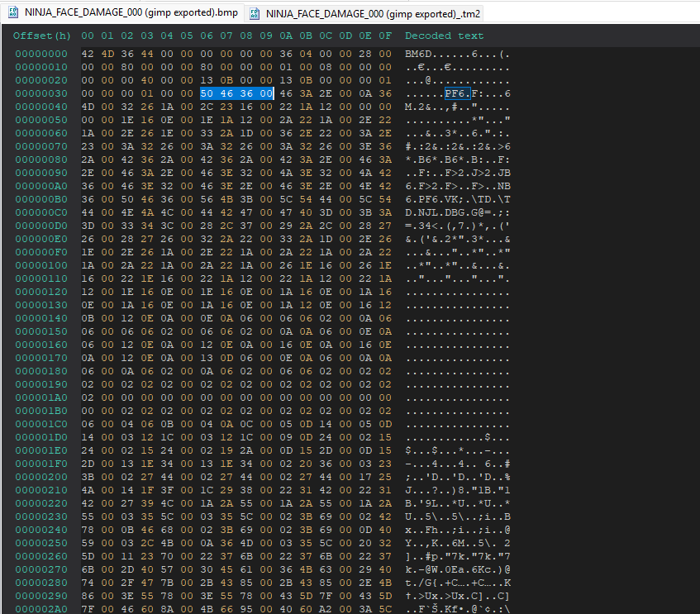Click byte 0B at offset 000001C0
The image size is (700, 614).
[x=168, y=424]
